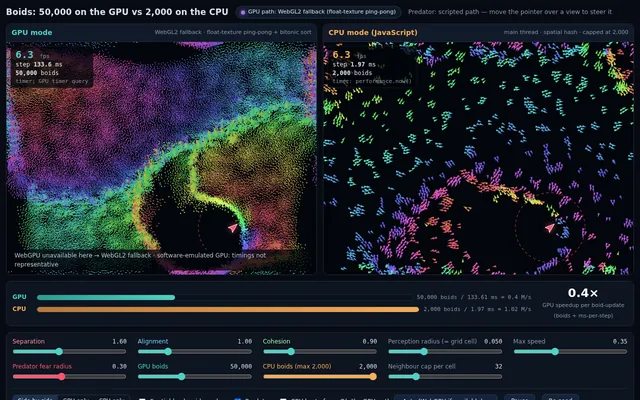Screen dimensions: 640x400
Task: Click the GPU throughput bar
Action: [106, 297]
